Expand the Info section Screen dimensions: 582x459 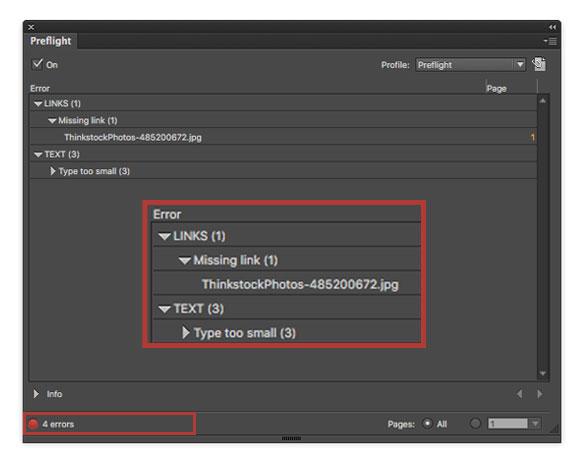pos(36,394)
